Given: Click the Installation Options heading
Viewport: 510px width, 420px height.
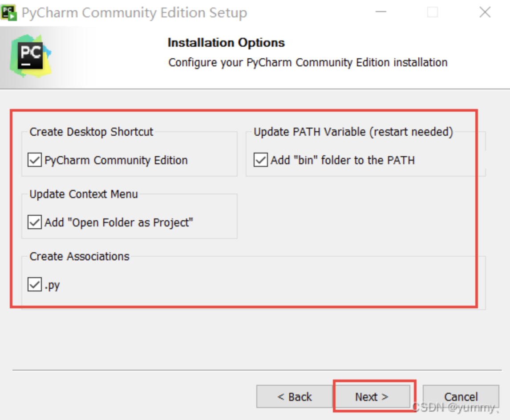Looking at the screenshot, I should 226,43.
